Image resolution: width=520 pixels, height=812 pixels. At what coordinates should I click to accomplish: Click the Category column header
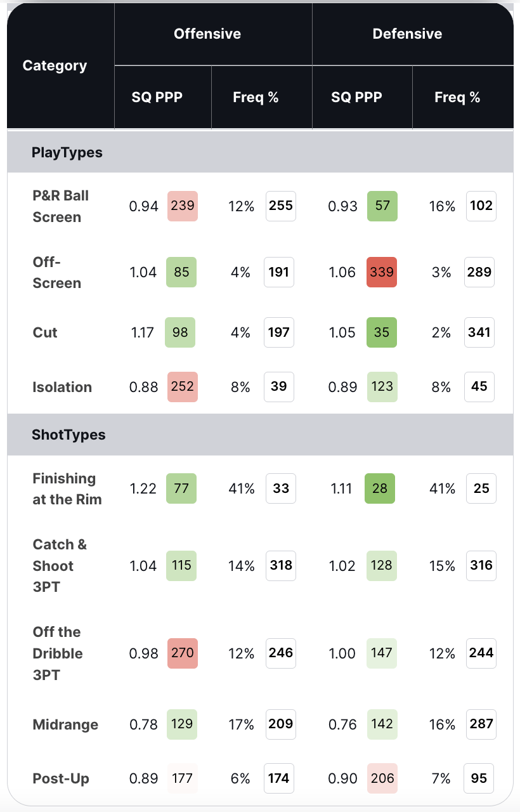(x=55, y=65)
